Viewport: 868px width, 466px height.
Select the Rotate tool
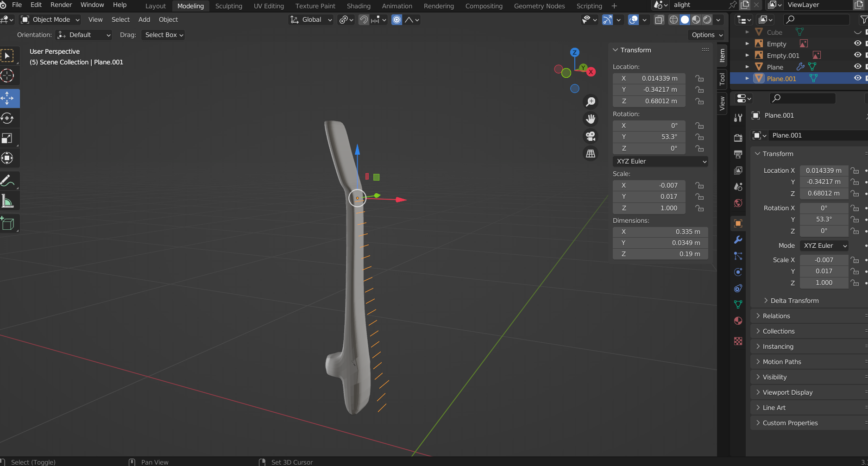pyautogui.click(x=7, y=118)
